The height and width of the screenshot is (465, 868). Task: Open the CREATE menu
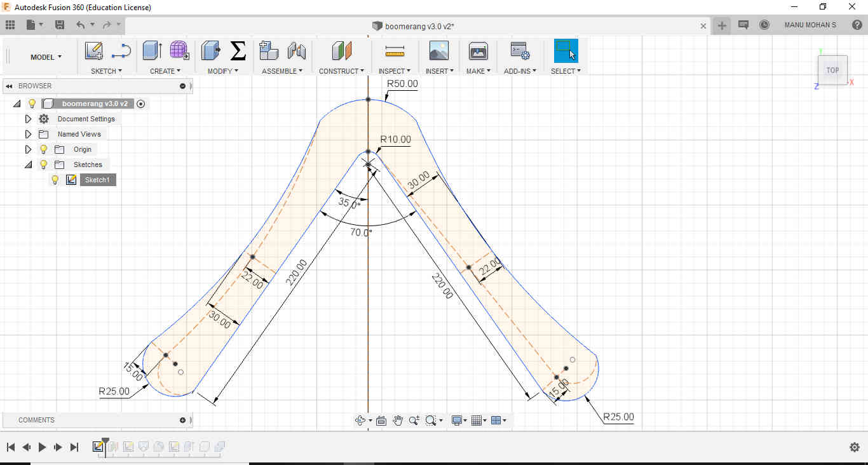(x=165, y=71)
